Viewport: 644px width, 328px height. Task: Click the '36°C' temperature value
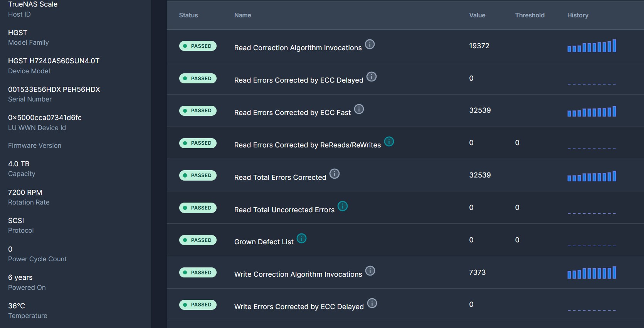coord(17,306)
